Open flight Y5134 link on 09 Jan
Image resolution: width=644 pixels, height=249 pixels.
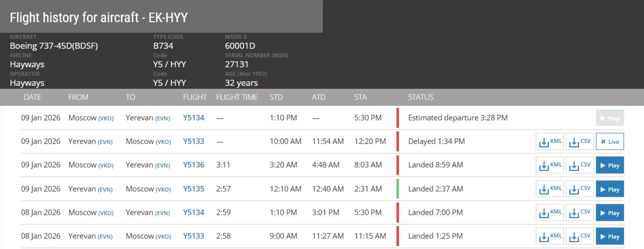pyautogui.click(x=193, y=118)
